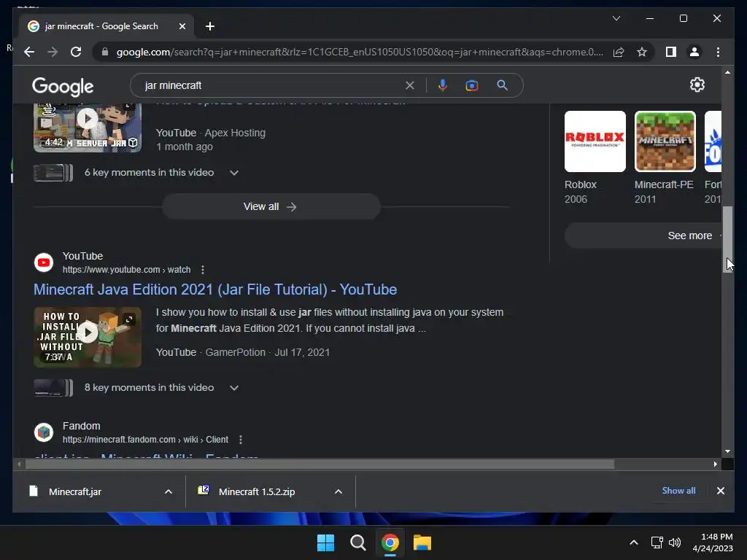Viewport: 747px width, 560px height.
Task: Open Minecraft Java Edition 2021 Jar File Tutorial link
Action: [215, 289]
